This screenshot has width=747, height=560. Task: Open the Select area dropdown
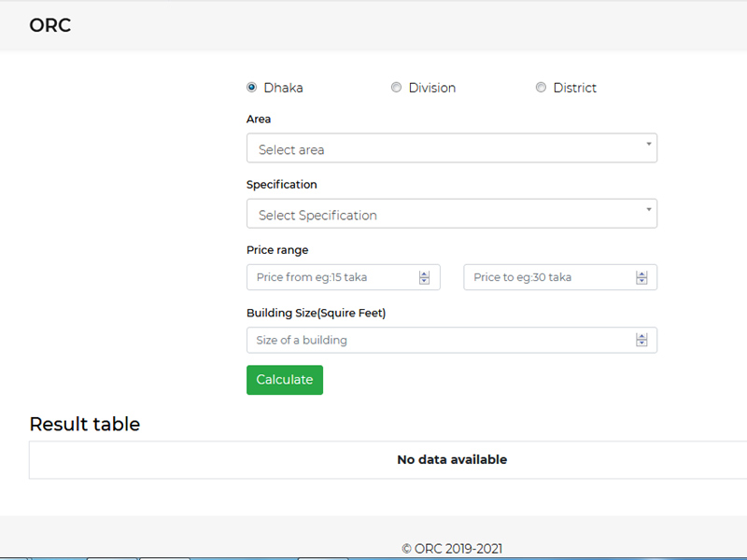(451, 148)
